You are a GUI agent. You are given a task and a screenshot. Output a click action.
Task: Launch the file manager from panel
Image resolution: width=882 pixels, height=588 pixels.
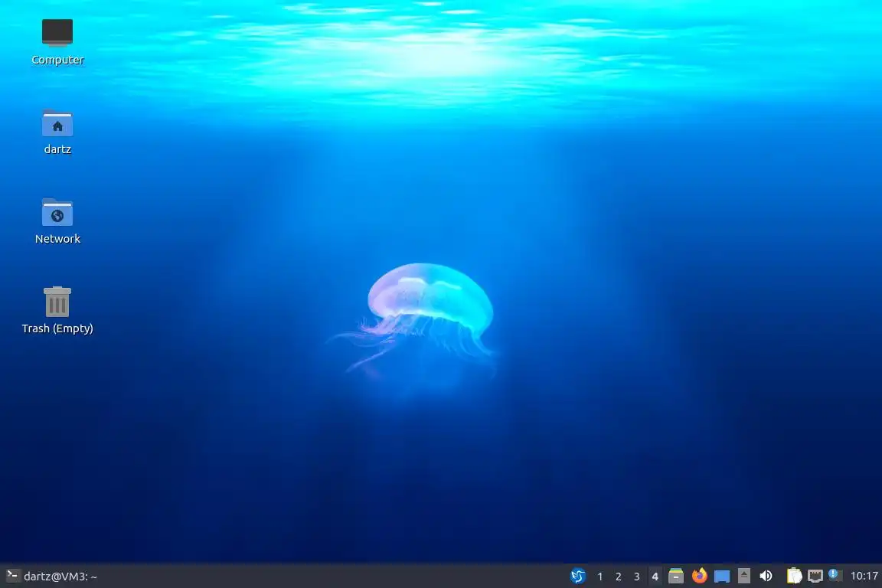click(x=675, y=576)
